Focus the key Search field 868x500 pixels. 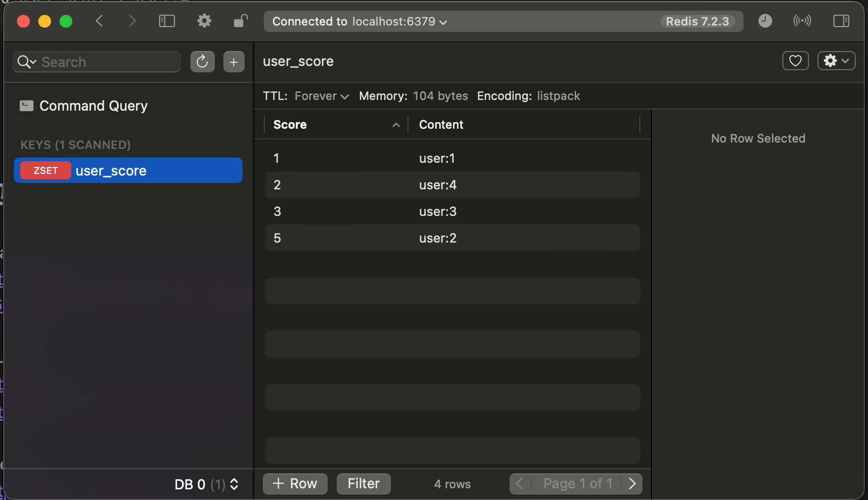click(x=97, y=62)
